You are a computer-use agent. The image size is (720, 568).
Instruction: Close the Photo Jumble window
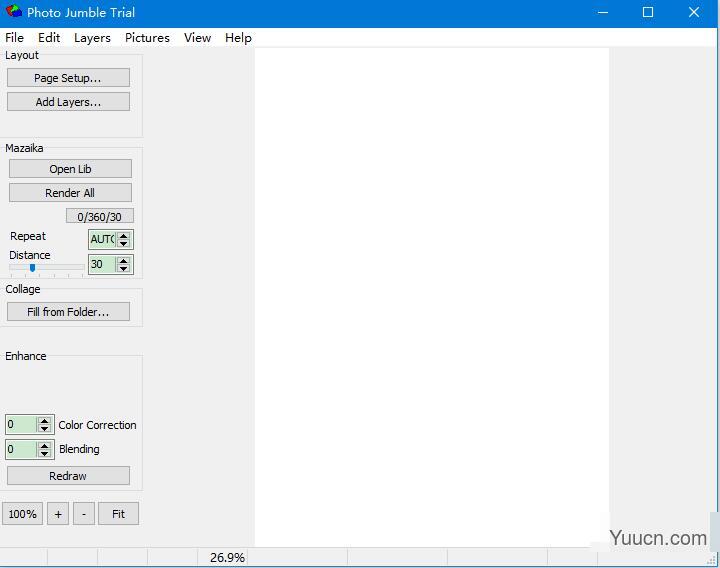point(694,12)
